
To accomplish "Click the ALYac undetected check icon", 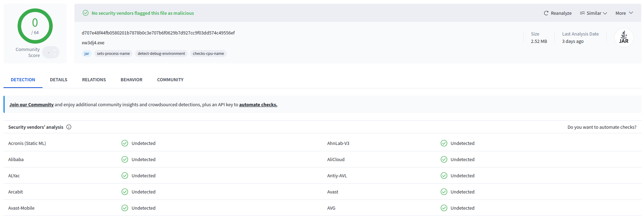I will (x=125, y=176).
